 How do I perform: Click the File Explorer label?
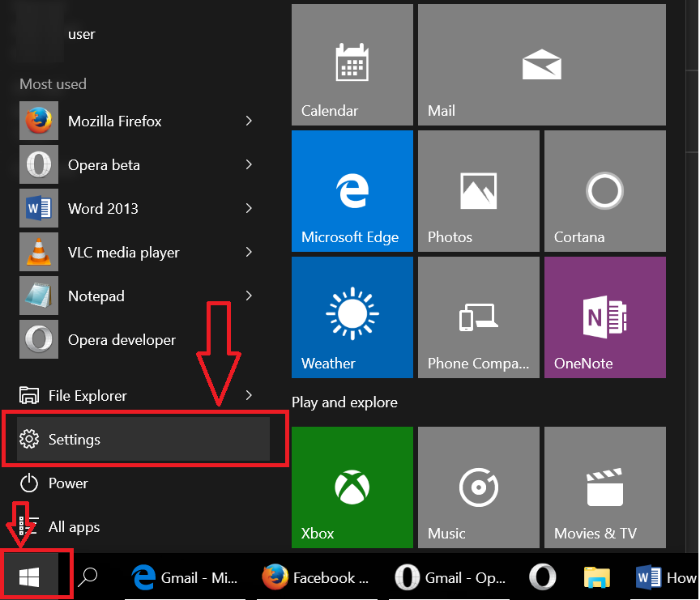coord(87,396)
